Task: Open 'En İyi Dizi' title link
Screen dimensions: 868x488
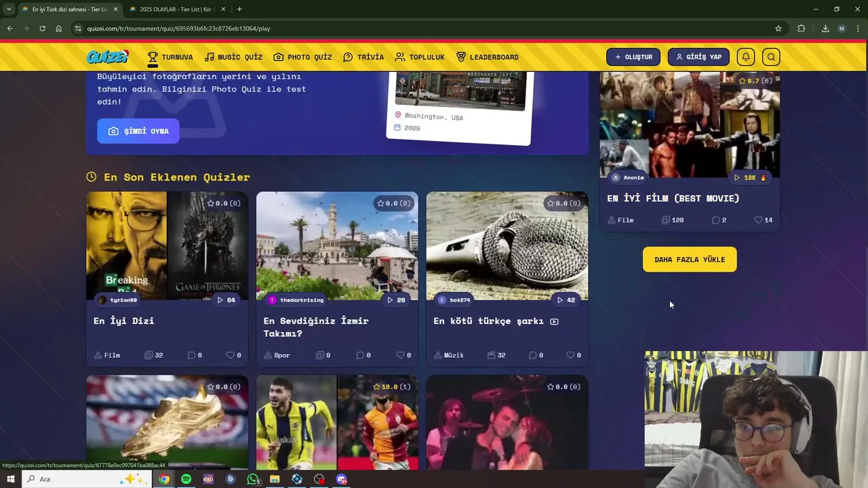Action: click(x=124, y=321)
